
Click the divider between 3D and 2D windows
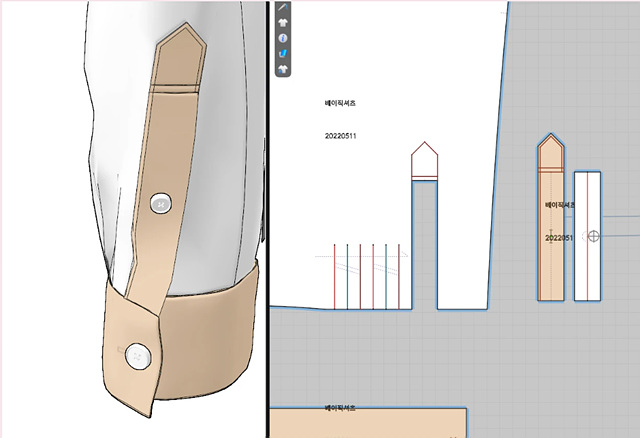[268, 220]
